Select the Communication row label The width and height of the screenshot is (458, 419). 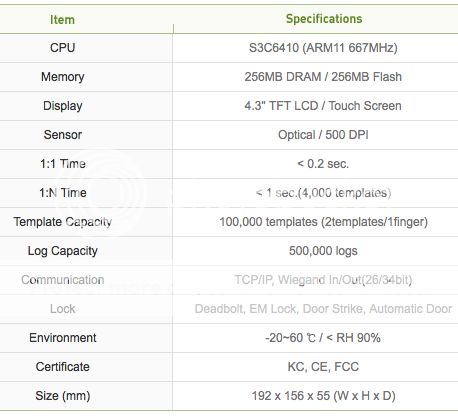click(62, 280)
